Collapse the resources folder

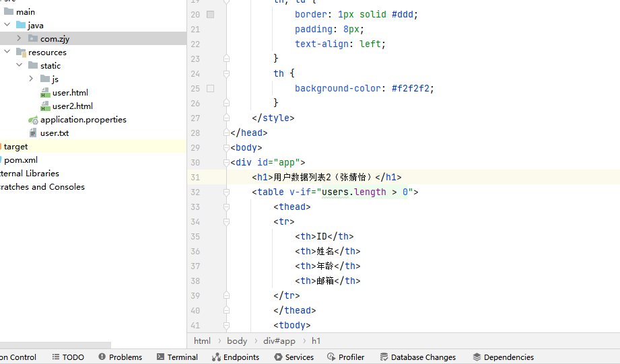click(7, 52)
